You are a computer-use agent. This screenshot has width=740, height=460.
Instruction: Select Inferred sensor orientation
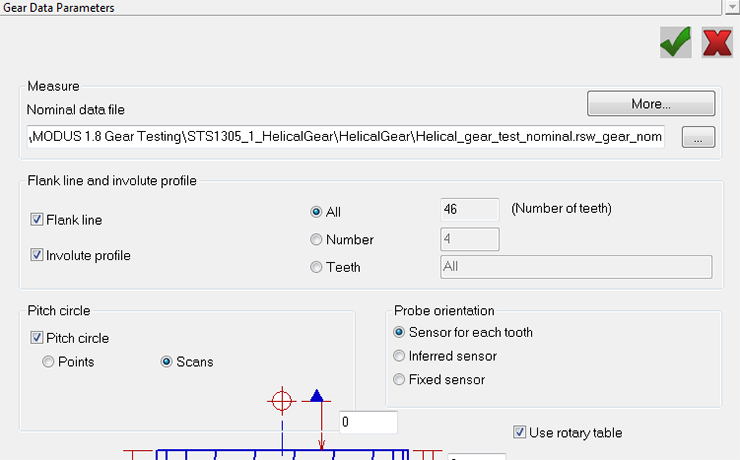(400, 356)
